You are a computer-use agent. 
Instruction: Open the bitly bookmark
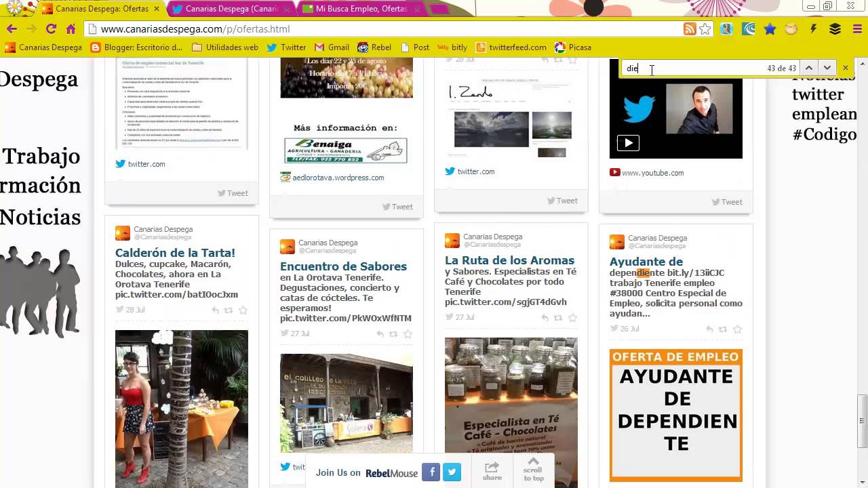click(x=452, y=47)
